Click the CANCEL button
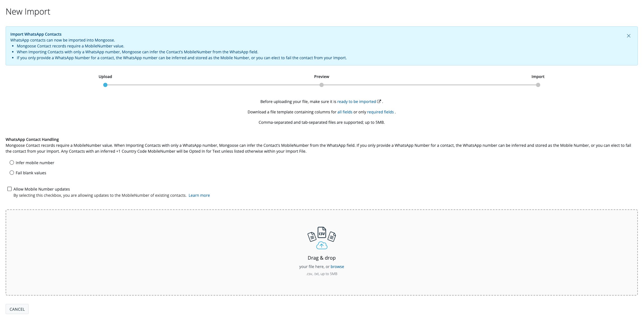644x318 pixels. [x=17, y=309]
